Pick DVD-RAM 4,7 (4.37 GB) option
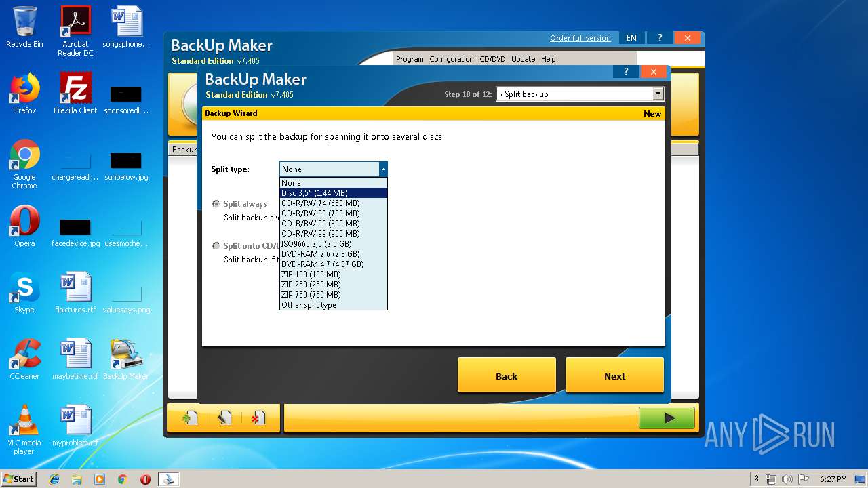868x488 pixels. click(333, 264)
